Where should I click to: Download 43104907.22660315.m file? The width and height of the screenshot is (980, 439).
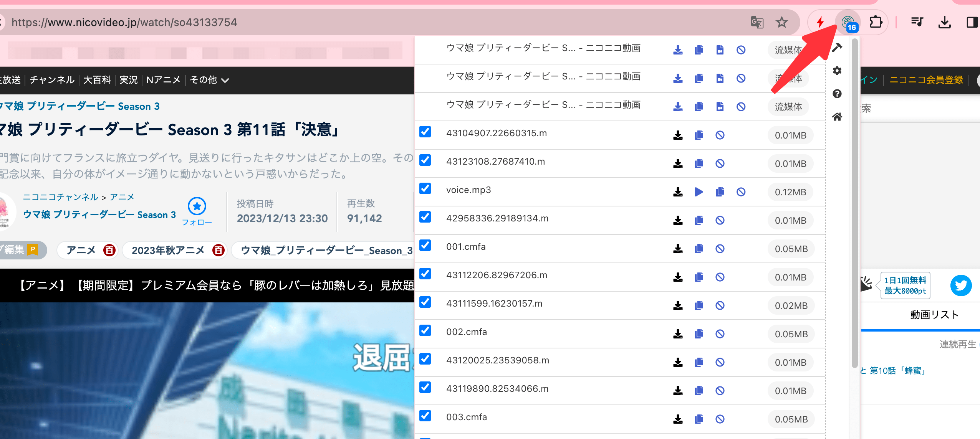[x=678, y=135]
